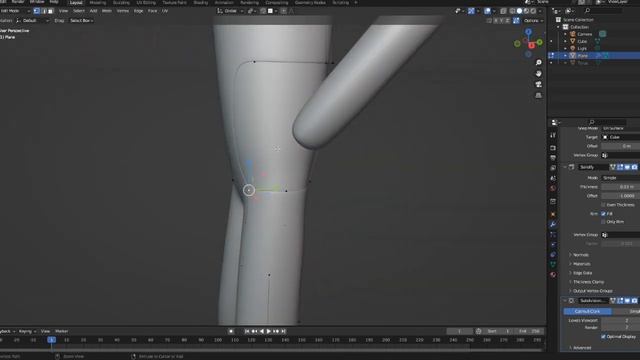Switch perspective/orthographic grid gizmo icon
This screenshot has width=640, height=360.
click(539, 96)
